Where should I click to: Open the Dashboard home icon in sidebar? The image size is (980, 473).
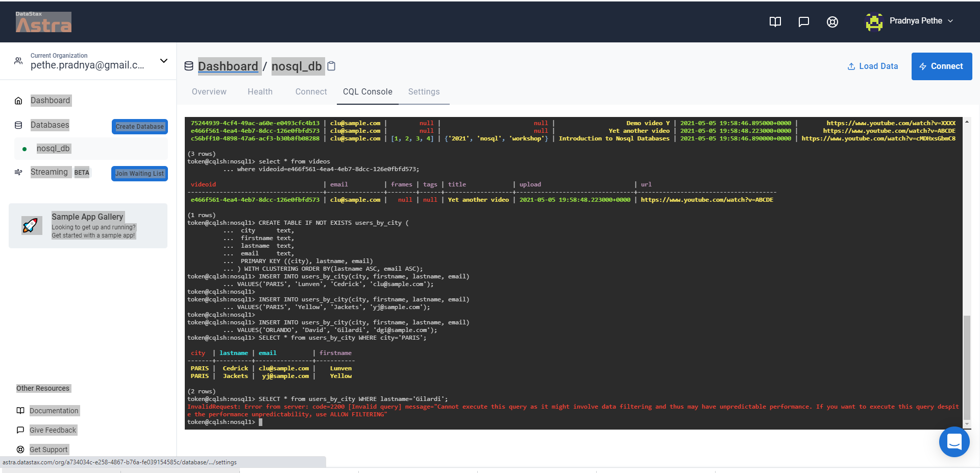pos(18,100)
